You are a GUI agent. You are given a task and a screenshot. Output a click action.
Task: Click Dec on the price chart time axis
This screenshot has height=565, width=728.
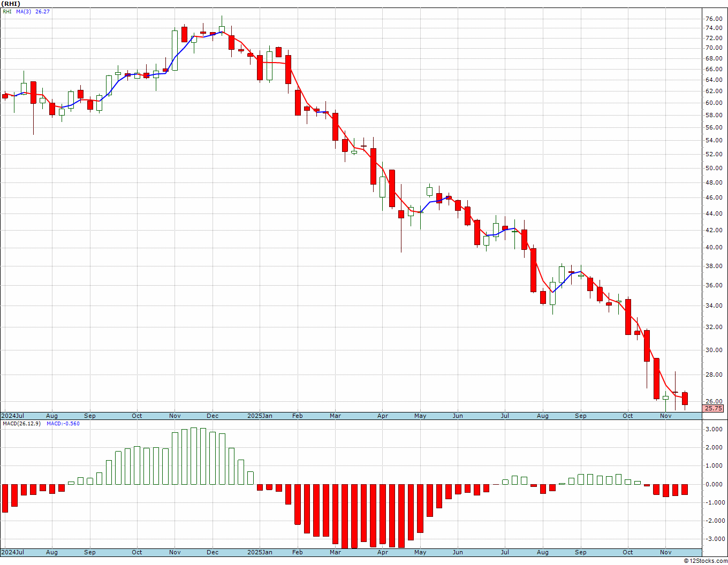point(213,416)
